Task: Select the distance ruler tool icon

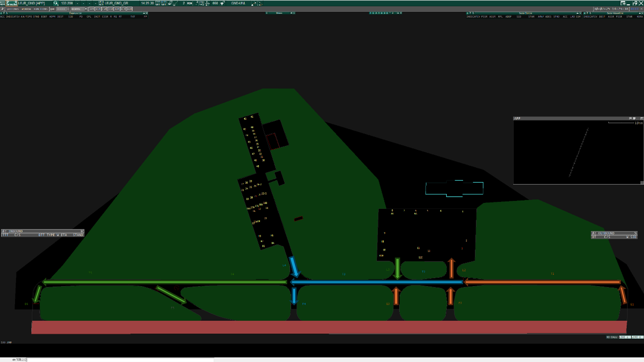Action: pos(170,3)
